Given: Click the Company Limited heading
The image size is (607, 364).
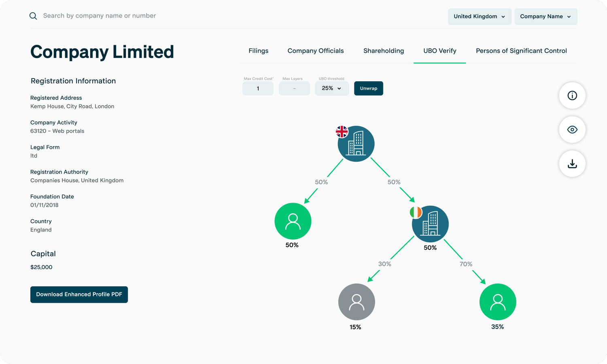Looking at the screenshot, I should pos(102,52).
